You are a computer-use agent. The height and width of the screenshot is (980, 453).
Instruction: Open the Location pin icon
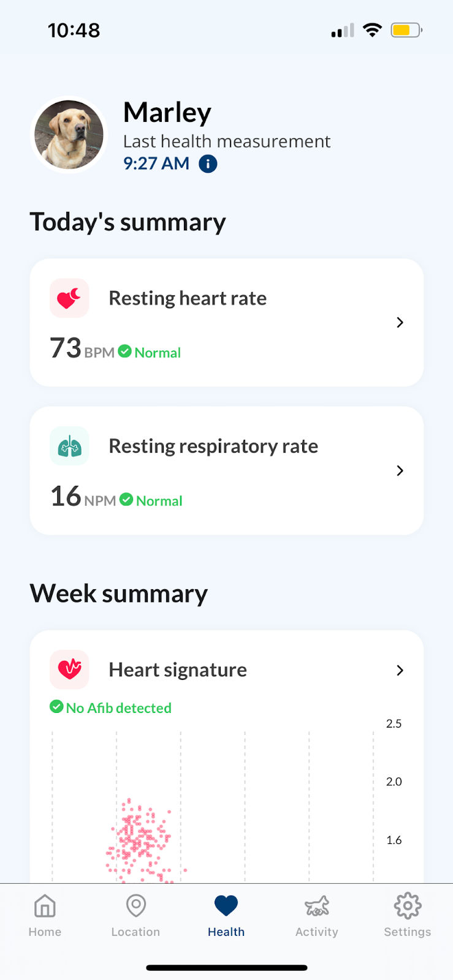(x=135, y=905)
